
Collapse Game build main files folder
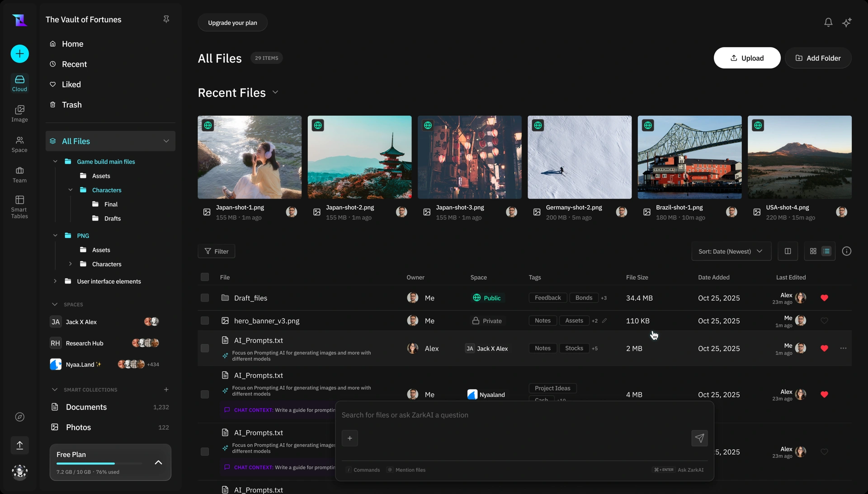[55, 161]
